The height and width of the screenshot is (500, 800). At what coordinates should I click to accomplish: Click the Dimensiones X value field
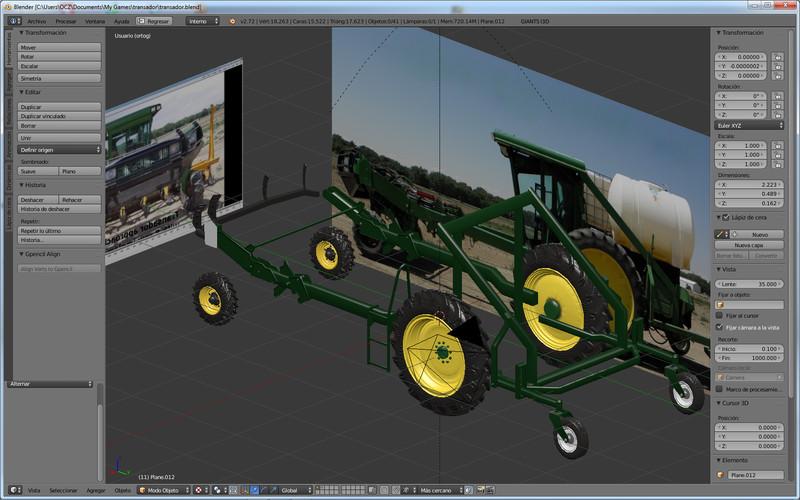749,185
